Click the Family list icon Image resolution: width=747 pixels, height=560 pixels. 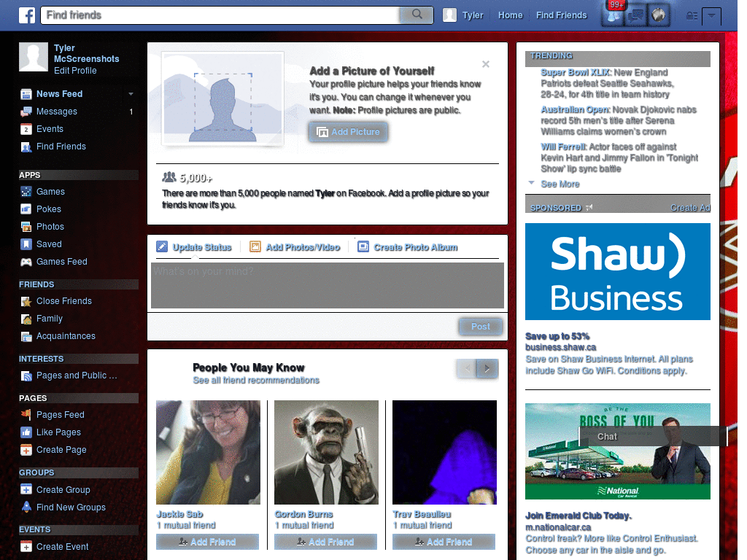26,319
